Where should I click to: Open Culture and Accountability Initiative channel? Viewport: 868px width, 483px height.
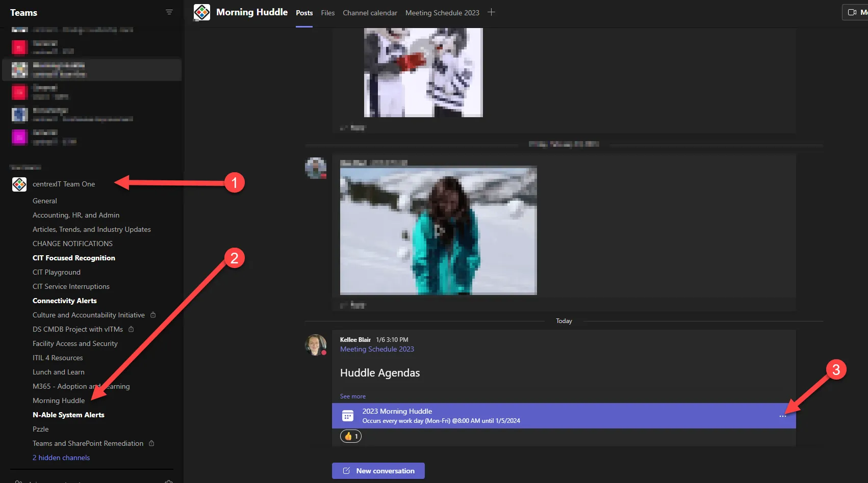(89, 315)
